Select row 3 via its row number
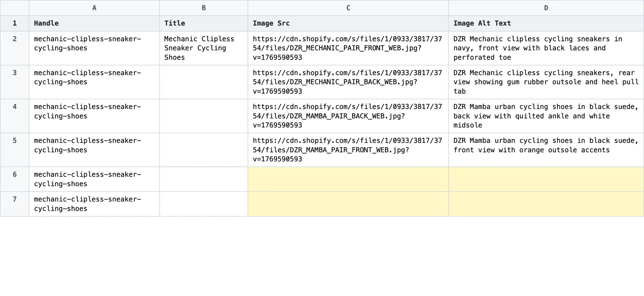 [14, 82]
